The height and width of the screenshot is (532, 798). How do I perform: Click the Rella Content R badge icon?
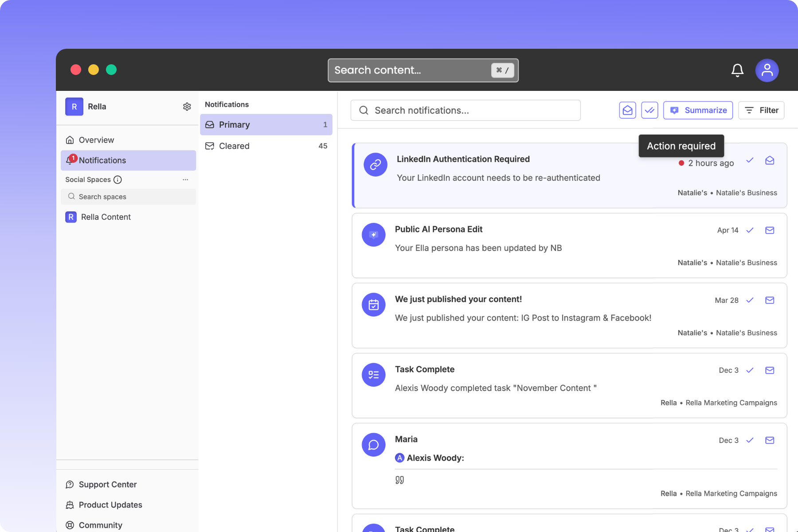coord(71,217)
